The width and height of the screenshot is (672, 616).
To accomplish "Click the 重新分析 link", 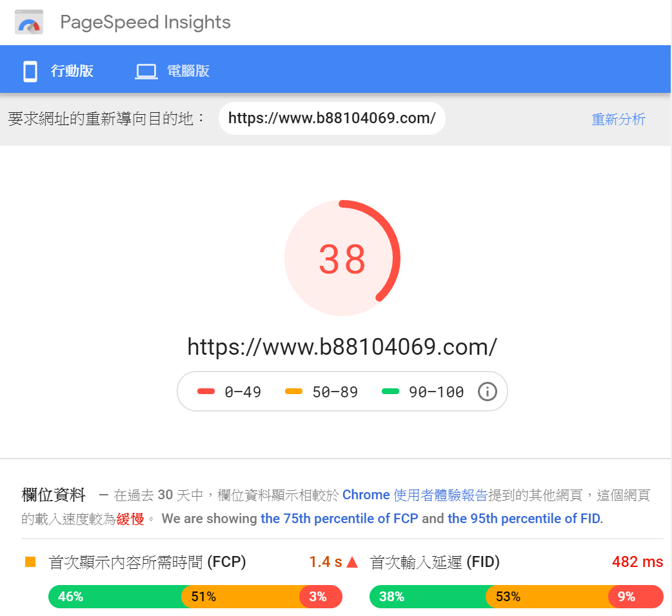I will 618,119.
